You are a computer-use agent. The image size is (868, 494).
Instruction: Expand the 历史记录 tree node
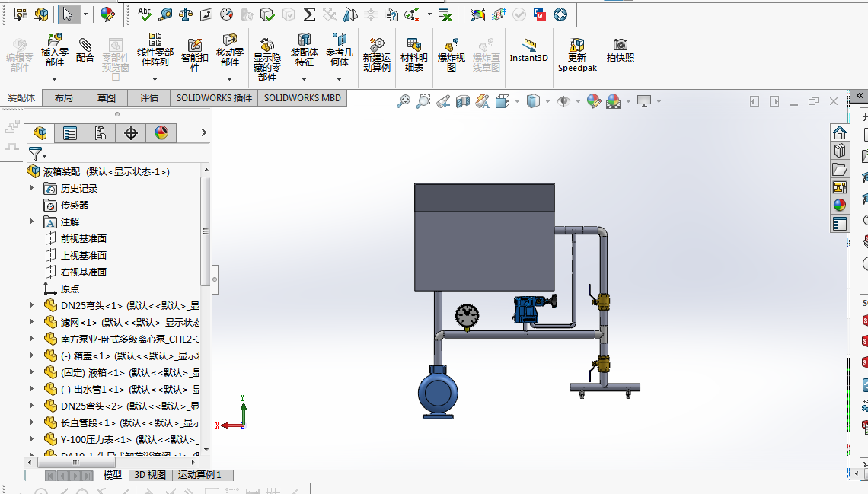click(x=32, y=189)
